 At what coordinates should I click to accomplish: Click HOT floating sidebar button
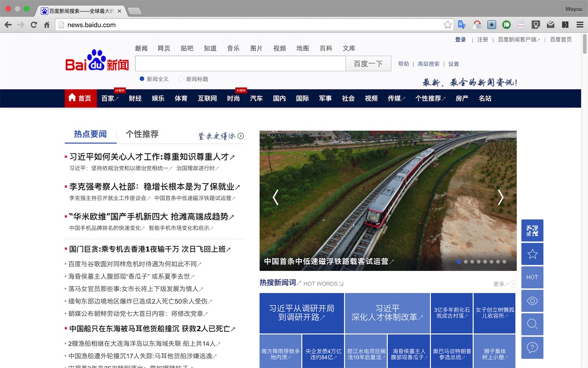tap(532, 277)
